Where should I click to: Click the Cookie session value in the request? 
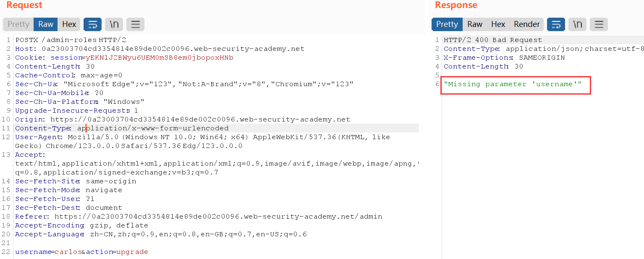click(160, 58)
